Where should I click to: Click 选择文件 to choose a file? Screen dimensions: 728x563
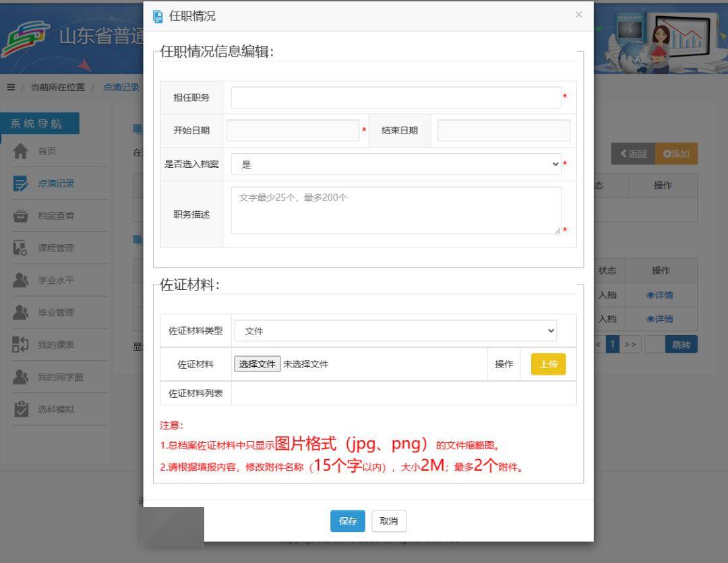tap(257, 364)
